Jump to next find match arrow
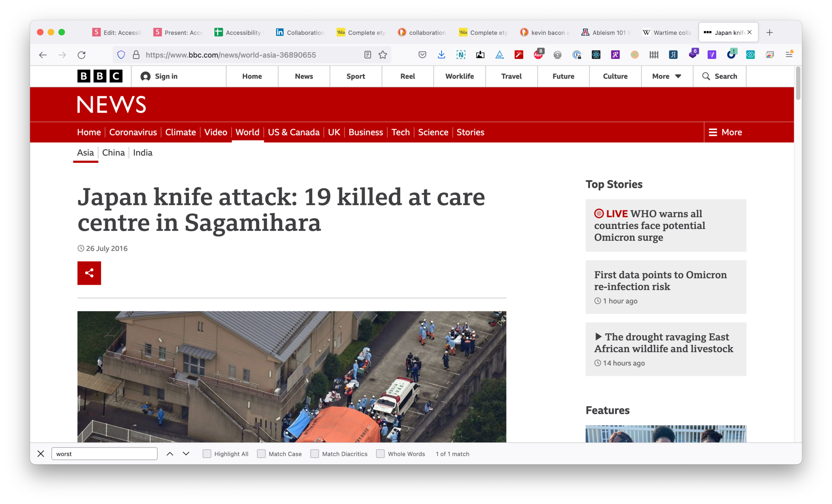Screen dimensions: 832x504 (186, 454)
